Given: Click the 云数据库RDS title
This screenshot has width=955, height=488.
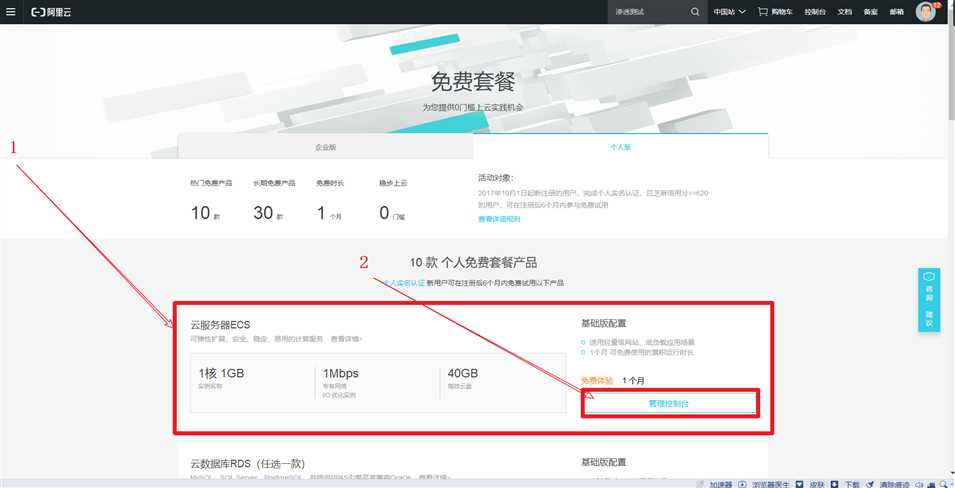Looking at the screenshot, I should pyautogui.click(x=247, y=464).
